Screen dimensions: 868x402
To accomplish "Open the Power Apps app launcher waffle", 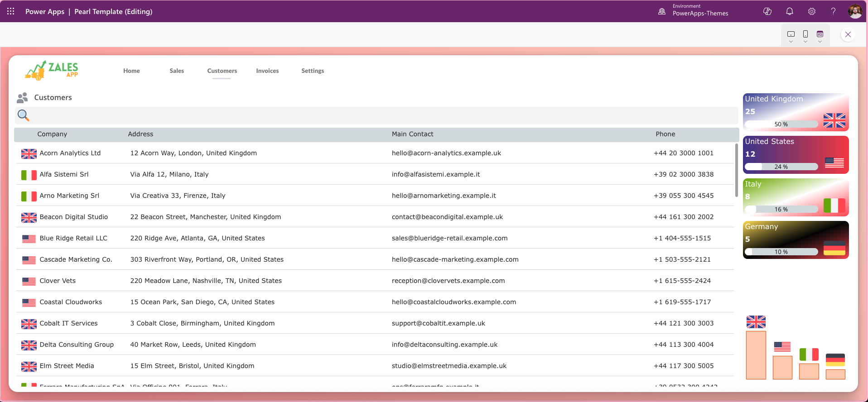I will coord(11,11).
